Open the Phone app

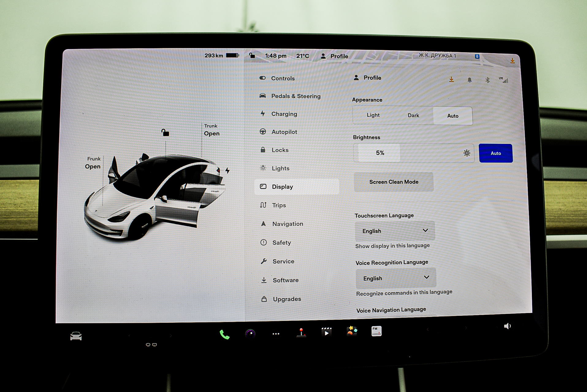pos(224,335)
